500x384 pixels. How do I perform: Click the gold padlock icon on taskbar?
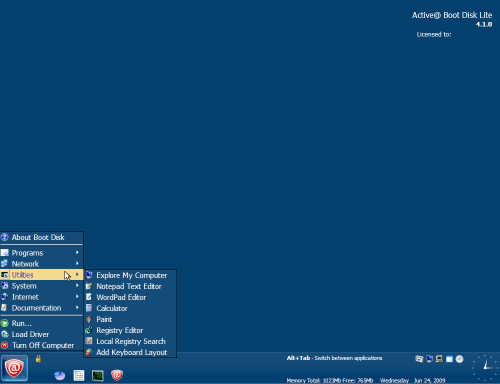(x=38, y=359)
